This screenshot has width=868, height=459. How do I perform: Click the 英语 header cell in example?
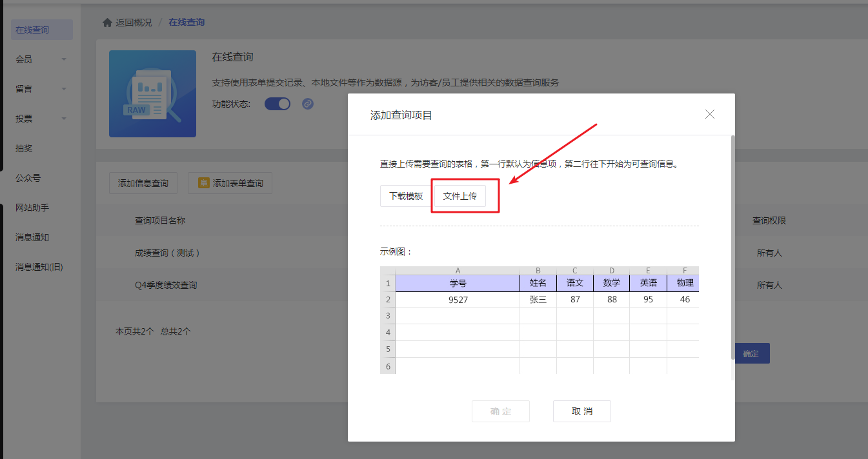coord(649,283)
